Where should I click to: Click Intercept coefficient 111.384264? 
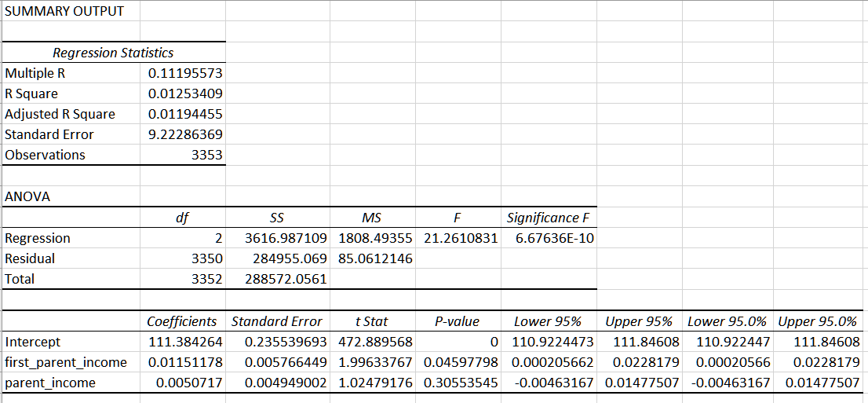pyautogui.click(x=183, y=342)
